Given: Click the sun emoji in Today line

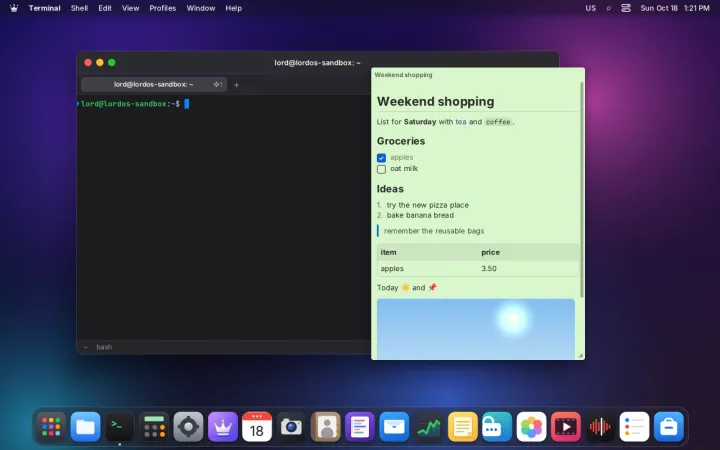Looking at the screenshot, I should pyautogui.click(x=405, y=287).
